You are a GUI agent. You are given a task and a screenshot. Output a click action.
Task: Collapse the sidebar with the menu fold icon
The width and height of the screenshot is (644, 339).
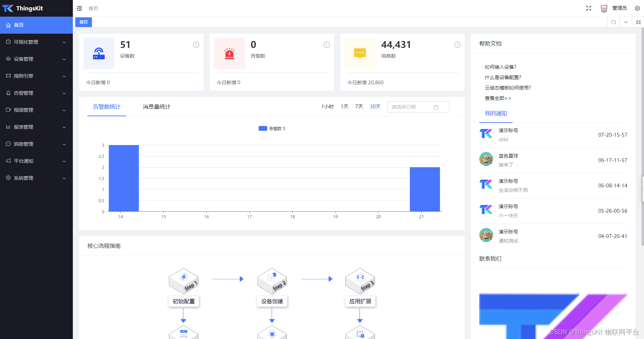click(79, 8)
